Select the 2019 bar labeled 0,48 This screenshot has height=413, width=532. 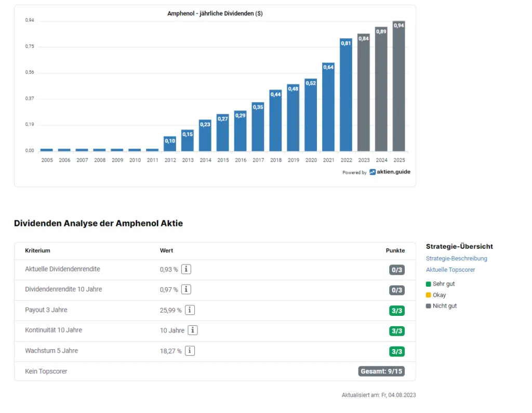coord(293,118)
